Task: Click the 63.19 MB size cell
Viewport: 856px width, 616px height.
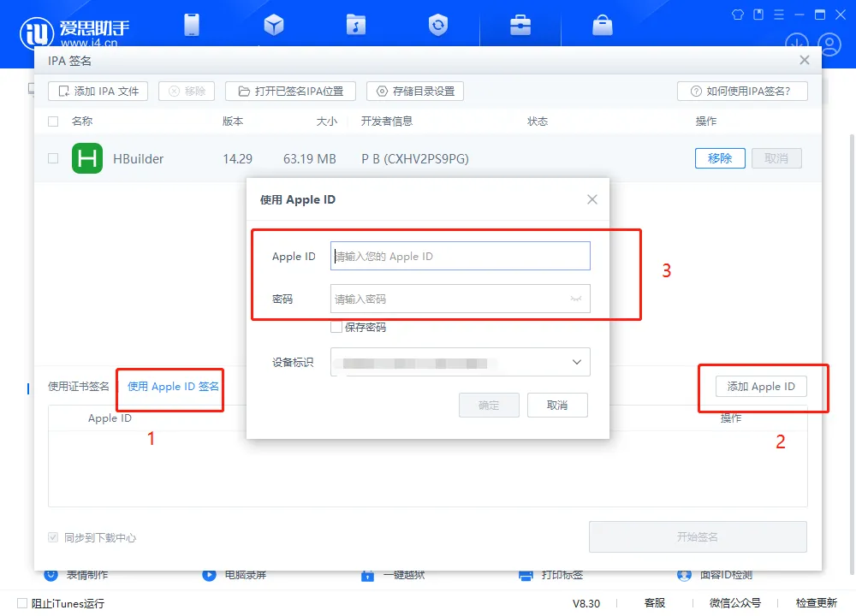Action: [310, 159]
